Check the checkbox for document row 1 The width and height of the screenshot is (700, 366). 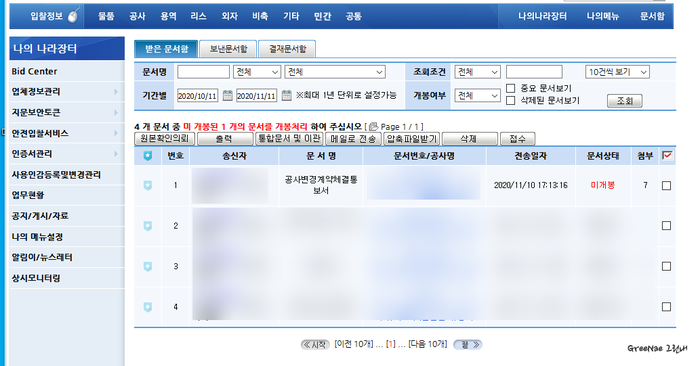point(667,186)
